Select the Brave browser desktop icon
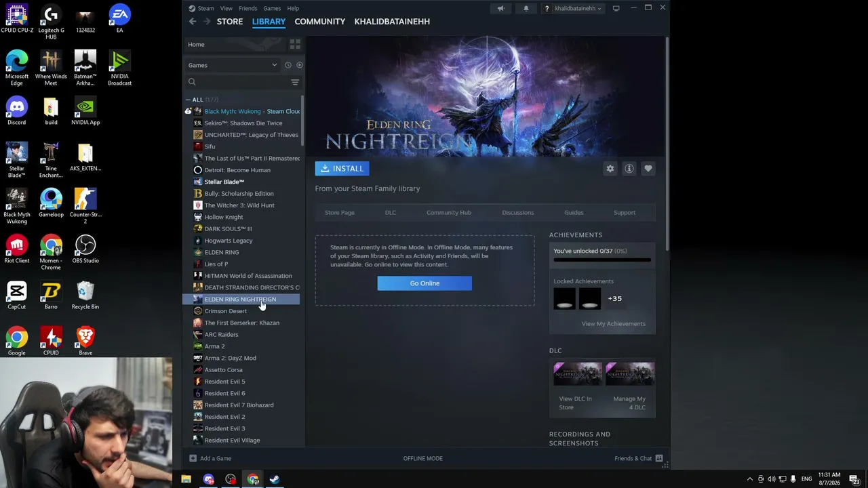The height and width of the screenshot is (488, 868). point(85,341)
